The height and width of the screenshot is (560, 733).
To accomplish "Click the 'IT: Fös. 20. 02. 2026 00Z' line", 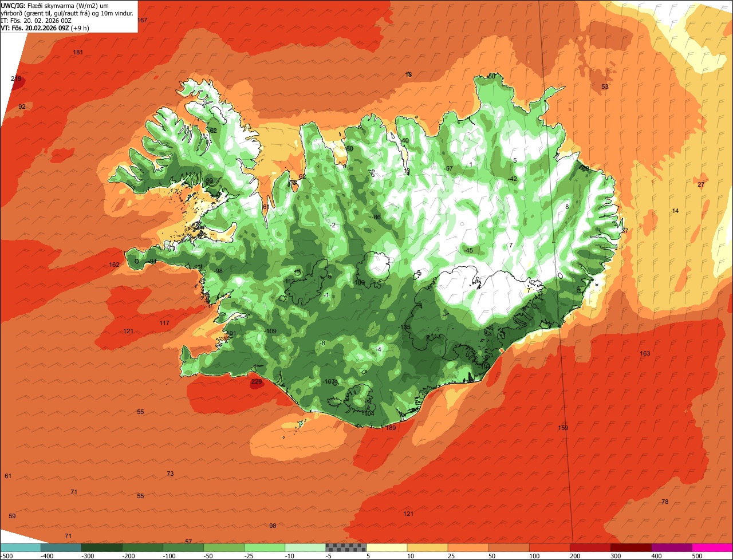I will (36, 21).
